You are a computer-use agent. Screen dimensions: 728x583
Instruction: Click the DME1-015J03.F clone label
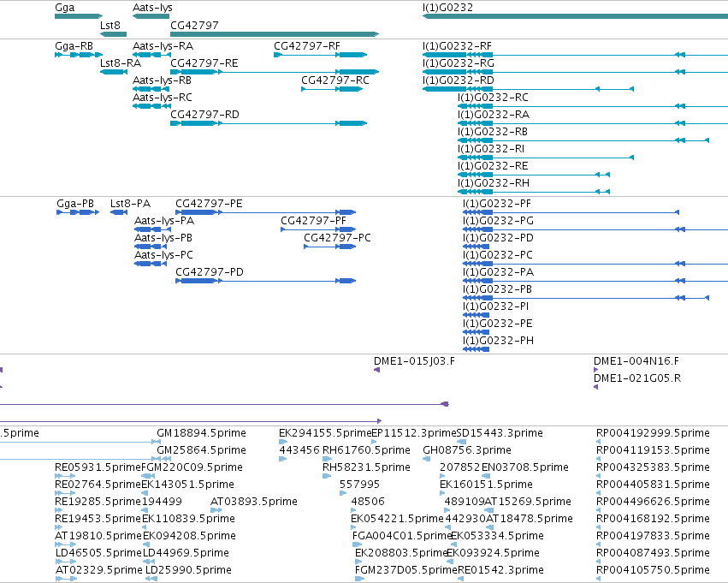pos(414,361)
